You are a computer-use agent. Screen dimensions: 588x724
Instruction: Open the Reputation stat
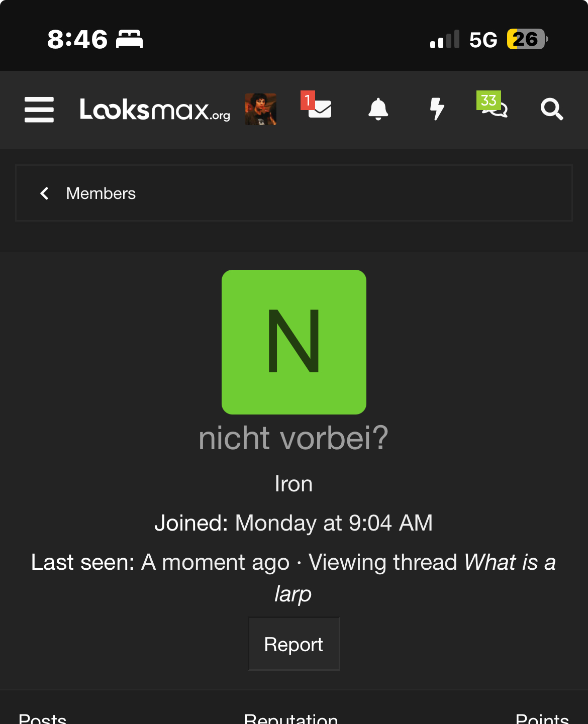click(x=291, y=718)
